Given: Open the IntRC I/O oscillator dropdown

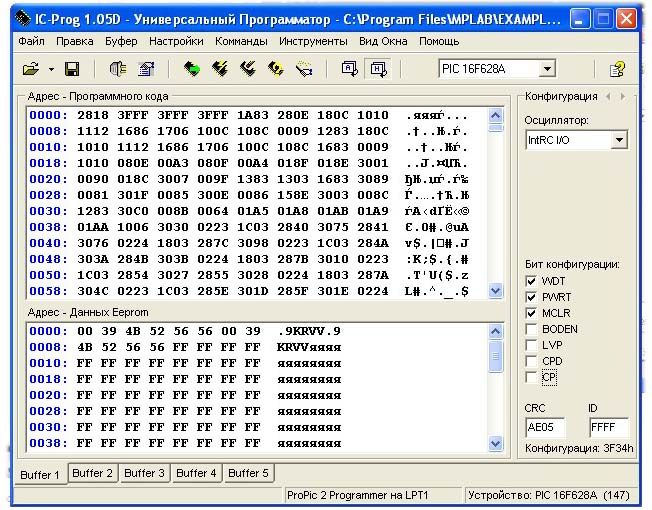Looking at the screenshot, I should (619, 140).
